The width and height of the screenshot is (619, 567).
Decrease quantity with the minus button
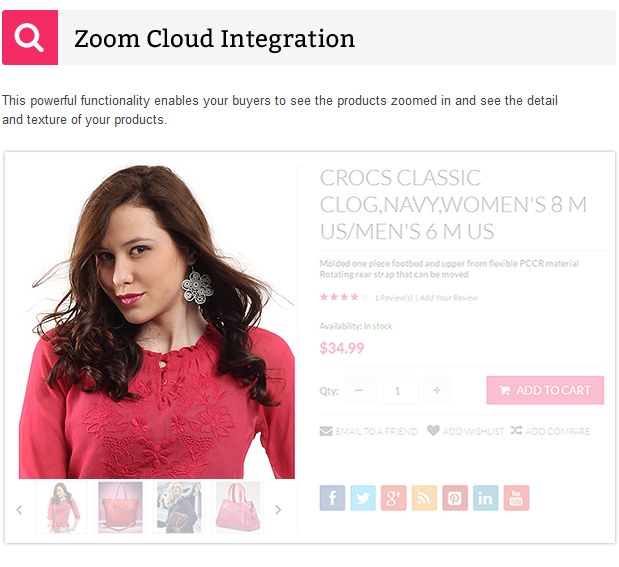pos(359,390)
